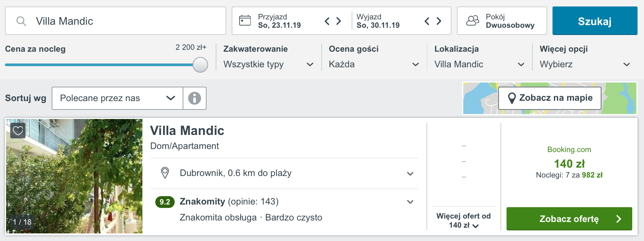Screen dimensions: 644x241
Task: Open Ocena gości rating dropdown
Action: click(x=374, y=64)
